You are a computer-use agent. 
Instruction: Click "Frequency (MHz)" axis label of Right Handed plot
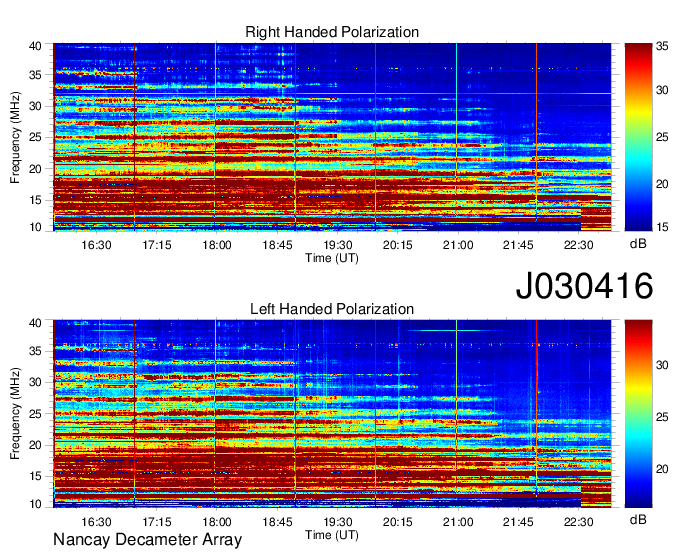tap(15, 137)
